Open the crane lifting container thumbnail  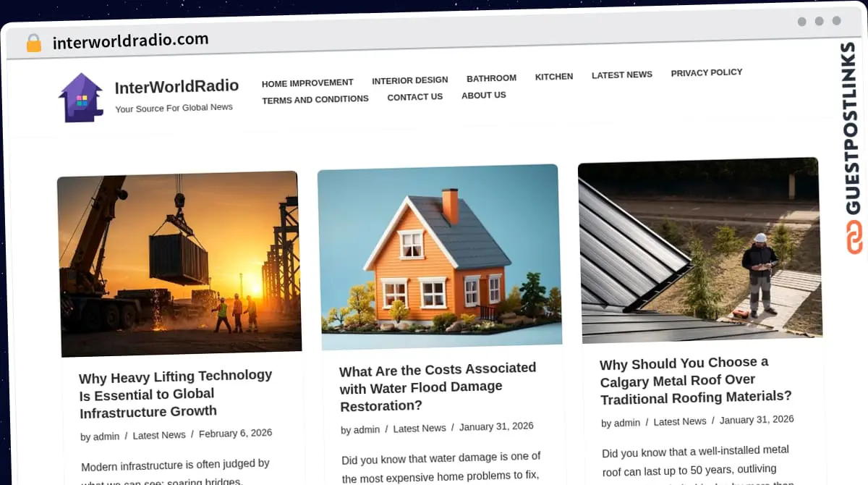[179, 263]
